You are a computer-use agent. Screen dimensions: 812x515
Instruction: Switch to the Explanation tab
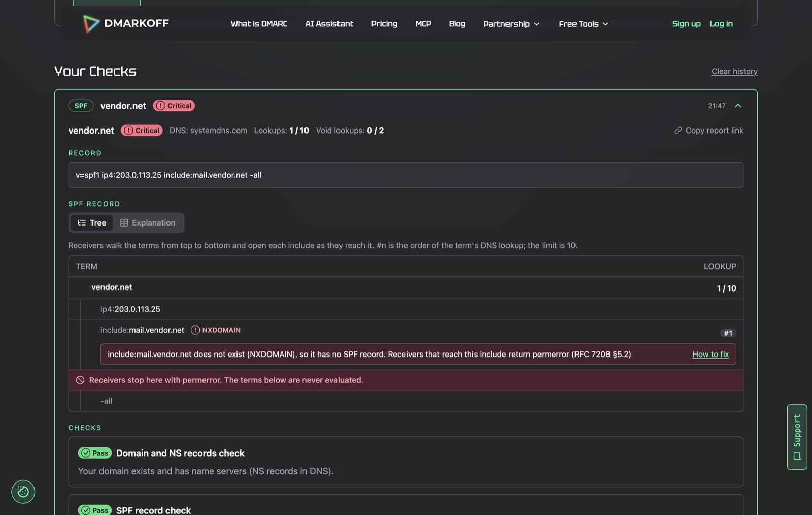148,223
